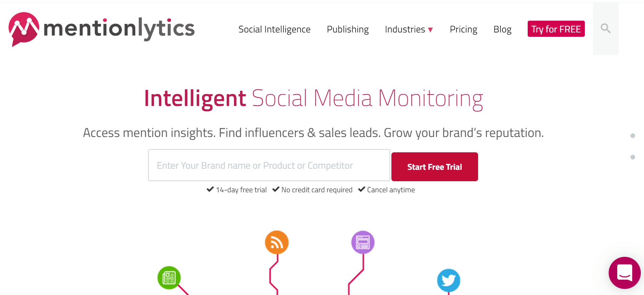This screenshot has height=295, width=644.
Task: Select the second slide navigation dot
Action: (633, 157)
